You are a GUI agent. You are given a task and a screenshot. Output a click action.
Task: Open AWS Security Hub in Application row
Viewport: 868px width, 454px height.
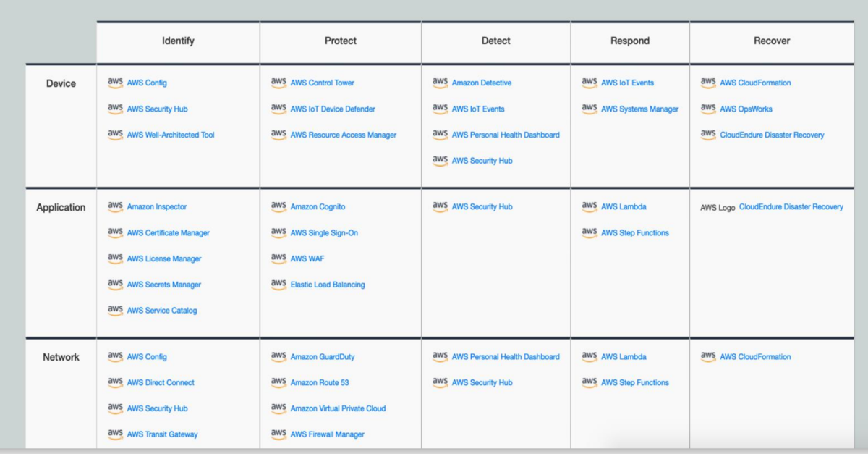(x=482, y=207)
